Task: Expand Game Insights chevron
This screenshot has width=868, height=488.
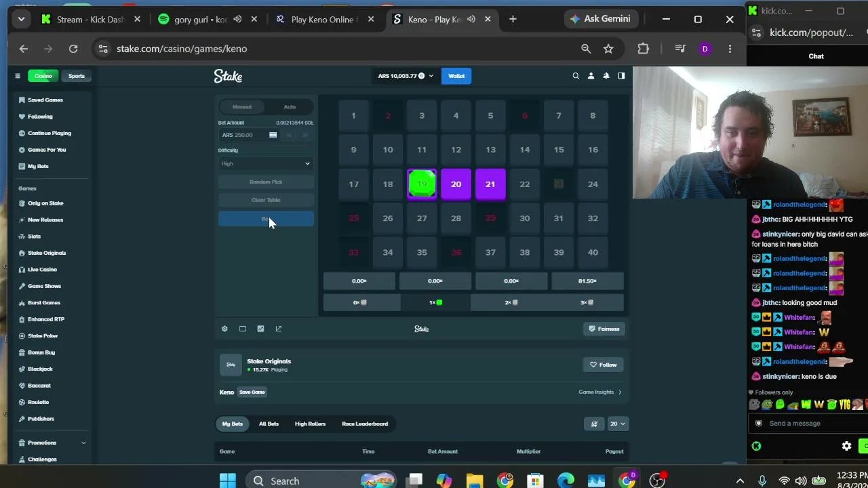Action: tap(619, 392)
